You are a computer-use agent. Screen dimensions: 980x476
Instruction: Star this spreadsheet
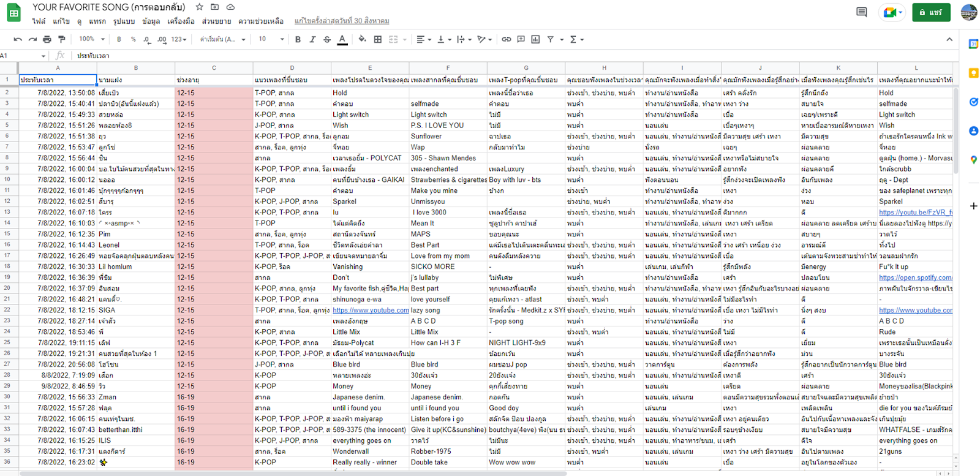click(199, 7)
